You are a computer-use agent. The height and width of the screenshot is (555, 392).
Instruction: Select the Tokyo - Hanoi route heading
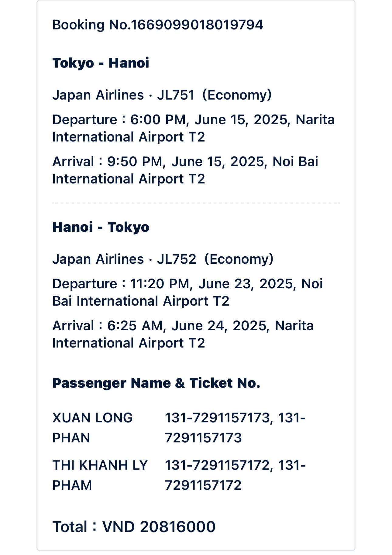point(101,63)
